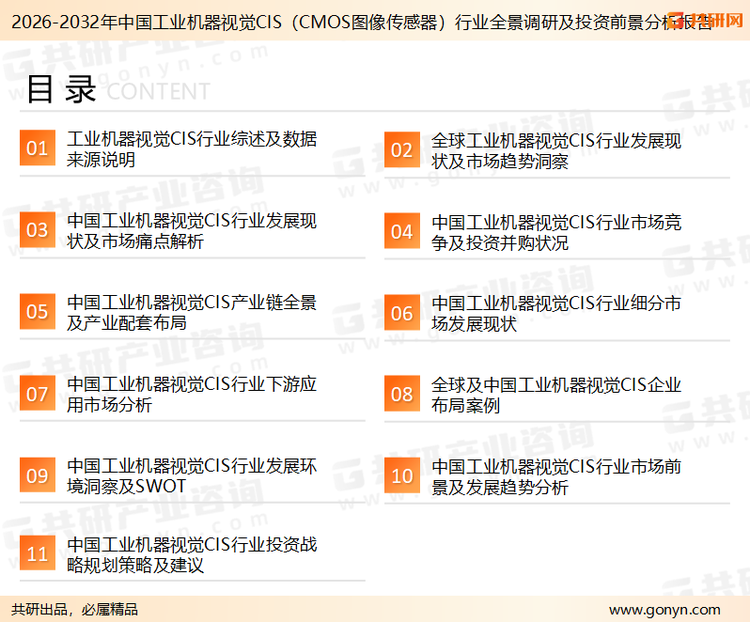Image resolution: width=750 pixels, height=622 pixels.
Task: Open the www.gonyn.com footer link
Action: (x=664, y=610)
